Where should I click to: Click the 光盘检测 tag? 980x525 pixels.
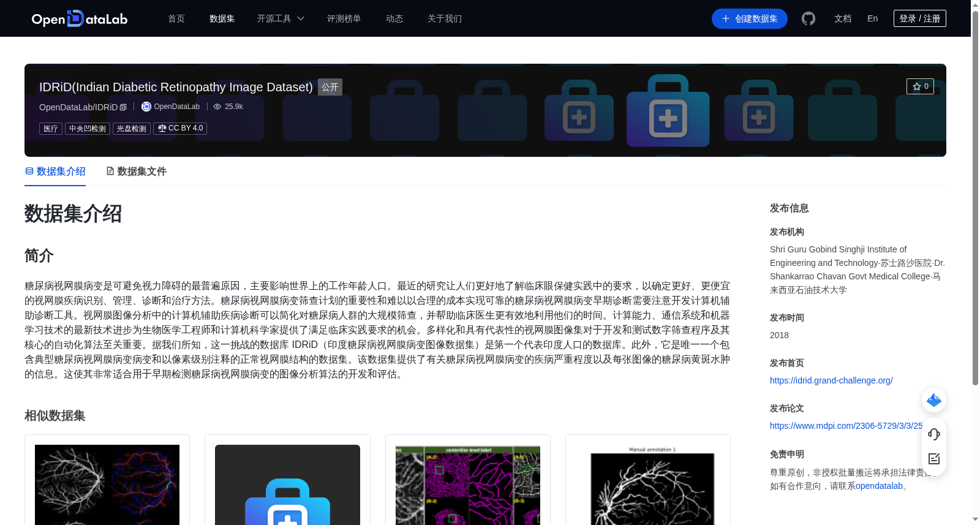point(132,128)
